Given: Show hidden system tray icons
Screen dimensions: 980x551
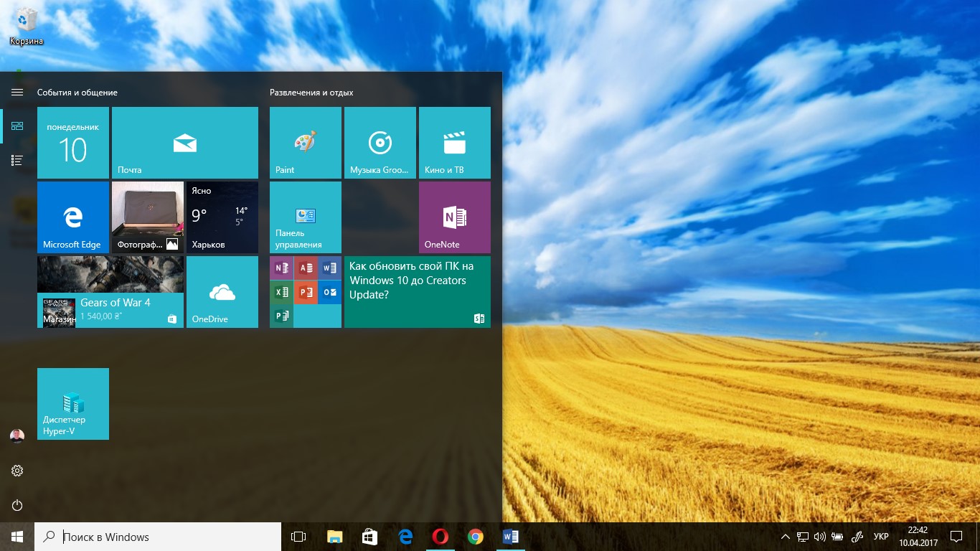Looking at the screenshot, I should 786,537.
